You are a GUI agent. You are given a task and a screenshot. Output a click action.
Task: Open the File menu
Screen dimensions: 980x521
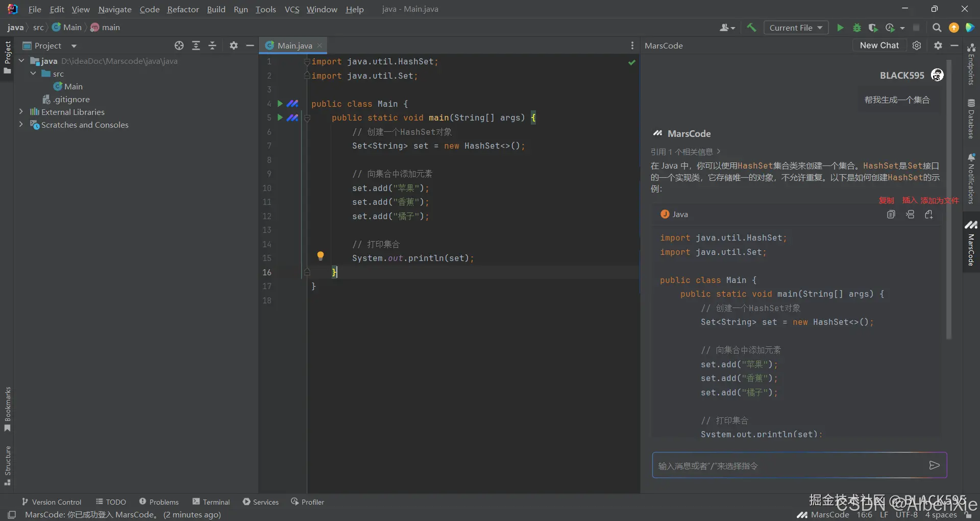(35, 9)
